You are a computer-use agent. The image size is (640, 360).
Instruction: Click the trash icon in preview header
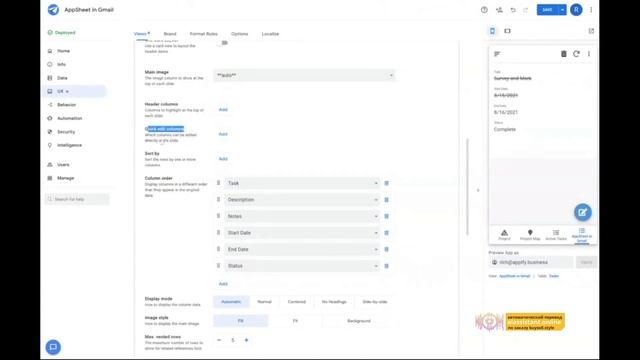(x=564, y=54)
